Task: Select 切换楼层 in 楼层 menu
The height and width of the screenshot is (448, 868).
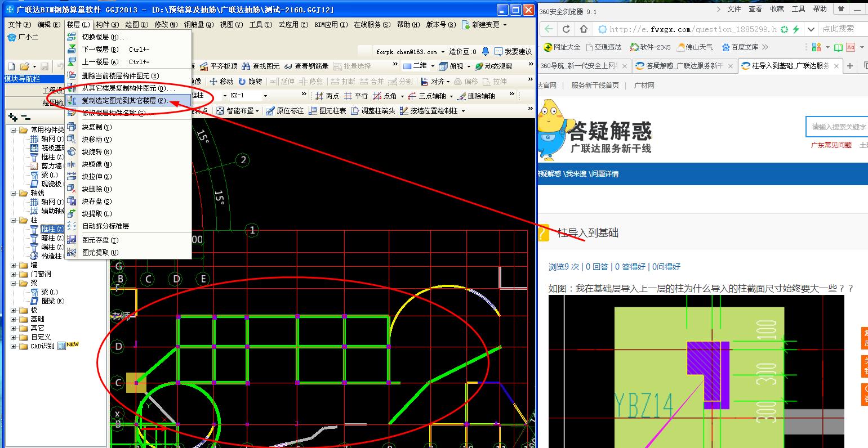Action: pos(128,37)
